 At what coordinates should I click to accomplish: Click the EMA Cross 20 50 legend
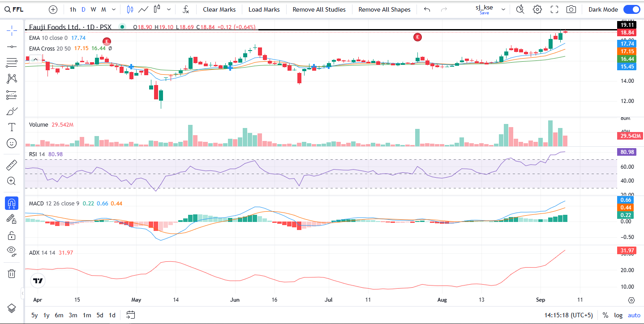click(50, 48)
